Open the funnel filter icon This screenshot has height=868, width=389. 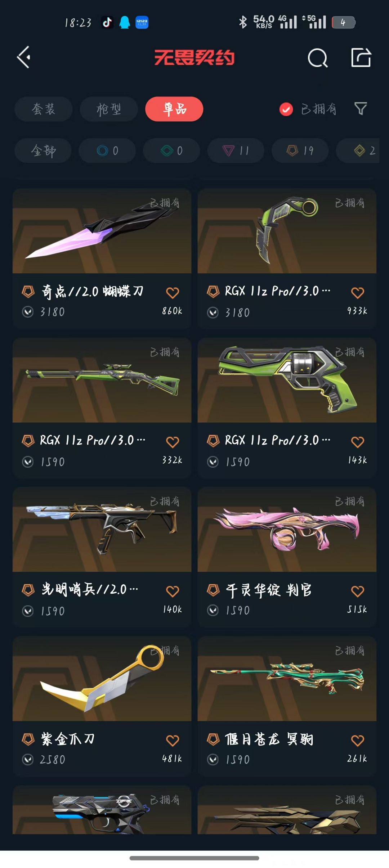click(x=361, y=108)
